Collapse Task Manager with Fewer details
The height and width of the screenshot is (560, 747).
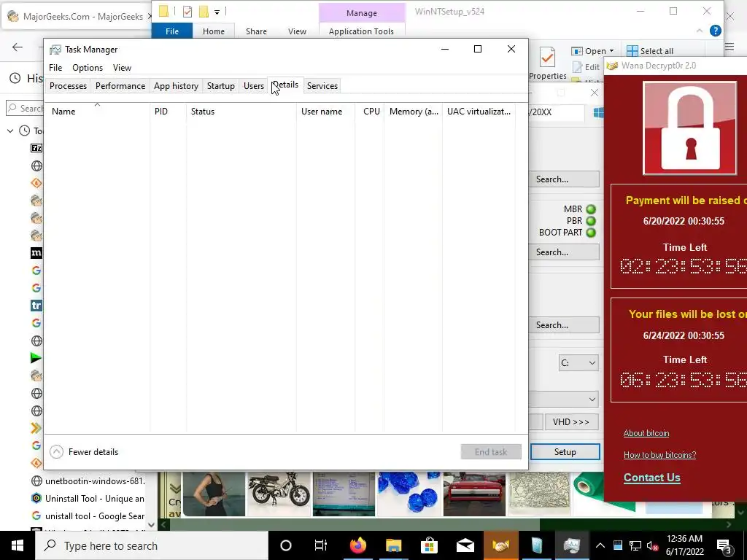(85, 452)
